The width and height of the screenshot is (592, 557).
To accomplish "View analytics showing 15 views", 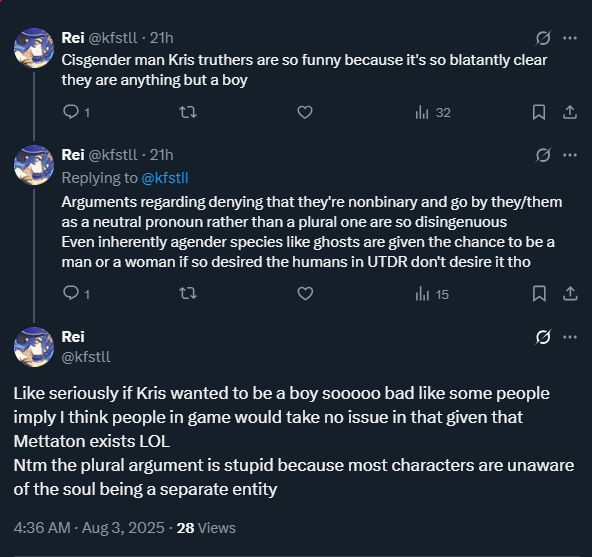I will click(x=432, y=294).
